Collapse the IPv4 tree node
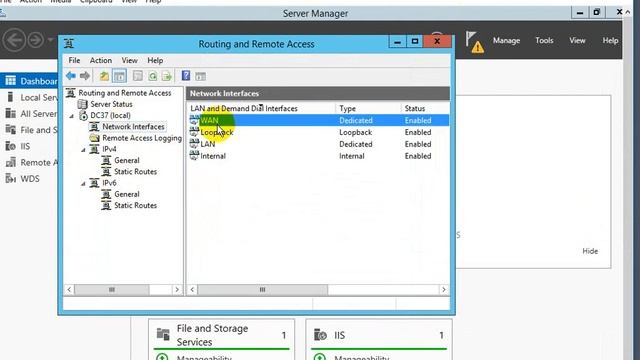Image resolution: width=640 pixels, height=360 pixels. coord(83,150)
